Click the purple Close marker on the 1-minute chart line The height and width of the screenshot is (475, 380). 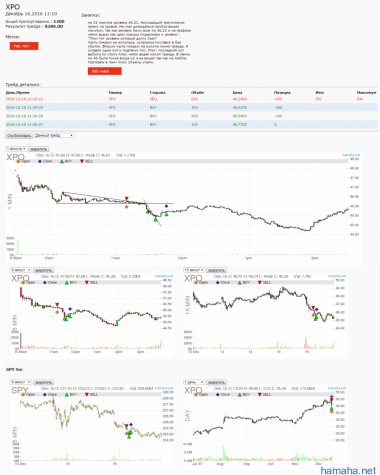pyautogui.click(x=166, y=206)
